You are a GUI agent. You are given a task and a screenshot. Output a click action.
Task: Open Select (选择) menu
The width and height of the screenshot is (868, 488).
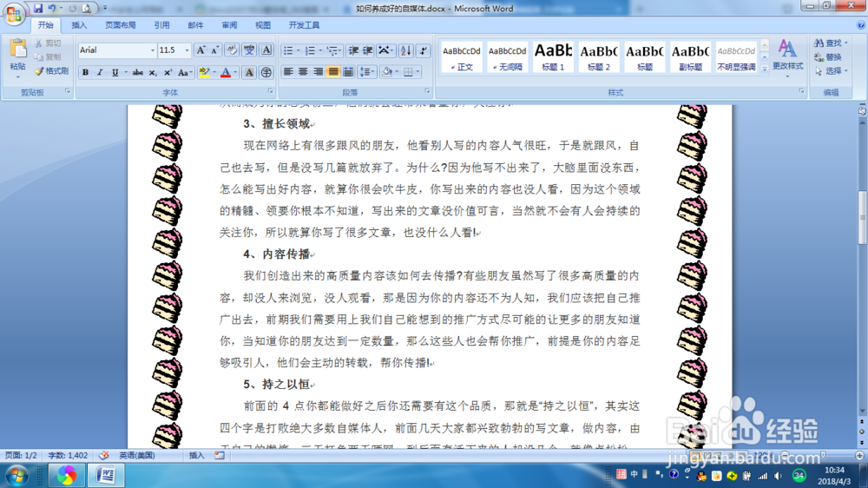[831, 71]
